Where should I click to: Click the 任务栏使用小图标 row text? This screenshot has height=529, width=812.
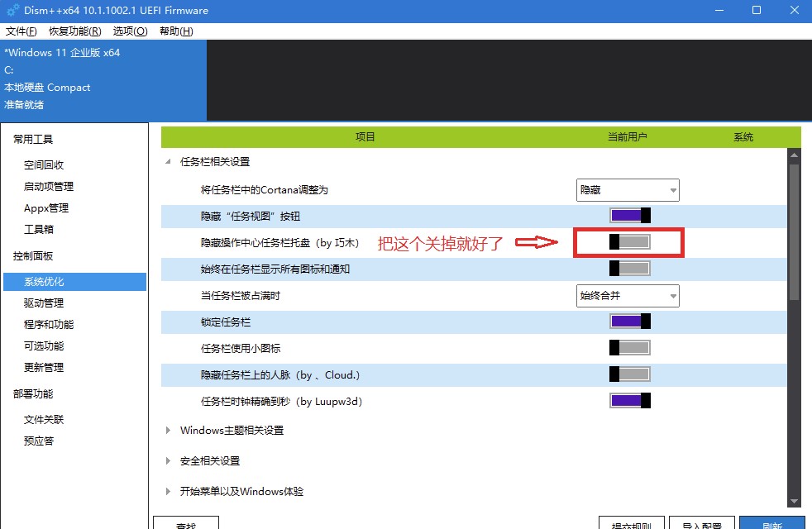point(241,348)
